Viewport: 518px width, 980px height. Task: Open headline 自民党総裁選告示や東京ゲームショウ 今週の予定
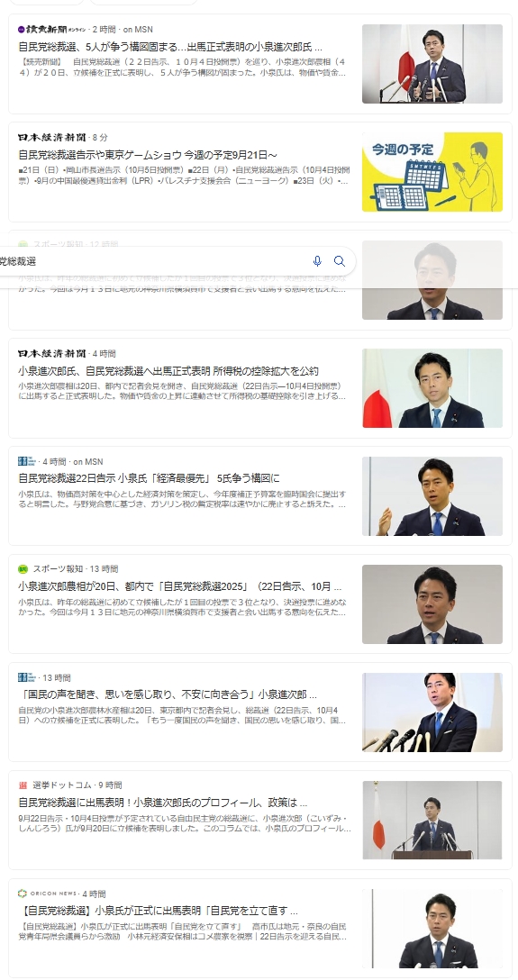(x=148, y=154)
